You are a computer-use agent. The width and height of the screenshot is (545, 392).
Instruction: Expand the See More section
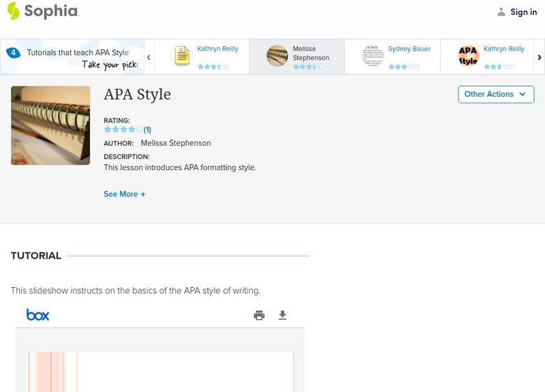click(125, 194)
